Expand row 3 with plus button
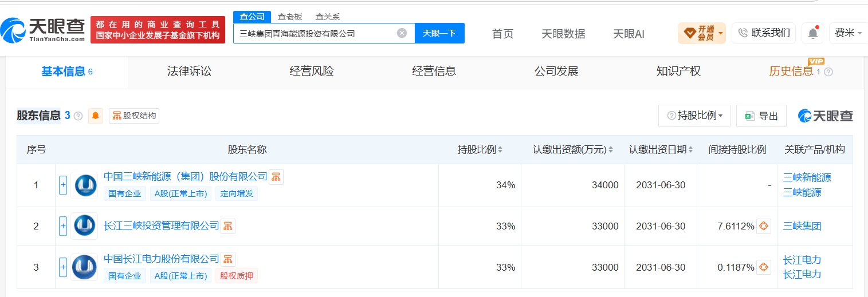This screenshot has height=297, width=868. click(63, 267)
